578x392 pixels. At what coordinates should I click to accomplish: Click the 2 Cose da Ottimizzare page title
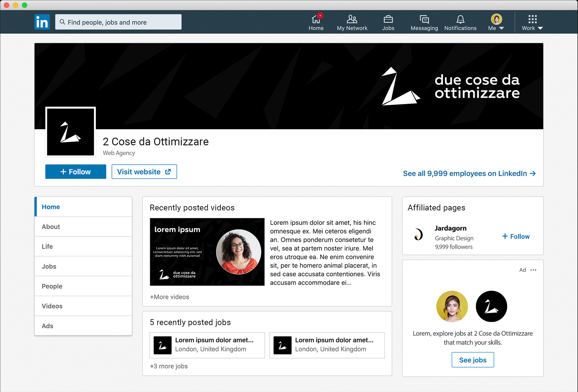[x=156, y=142]
